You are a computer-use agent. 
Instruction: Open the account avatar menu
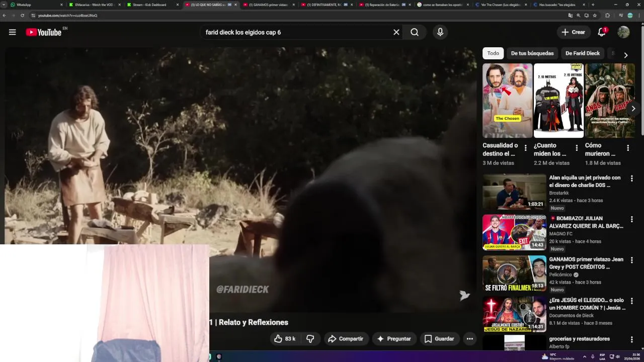[623, 32]
